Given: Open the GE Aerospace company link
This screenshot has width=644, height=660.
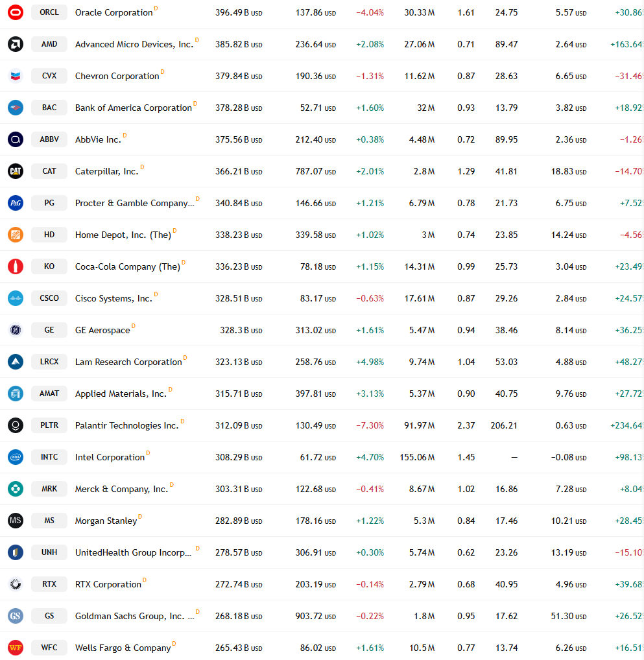Looking at the screenshot, I should (x=102, y=331).
